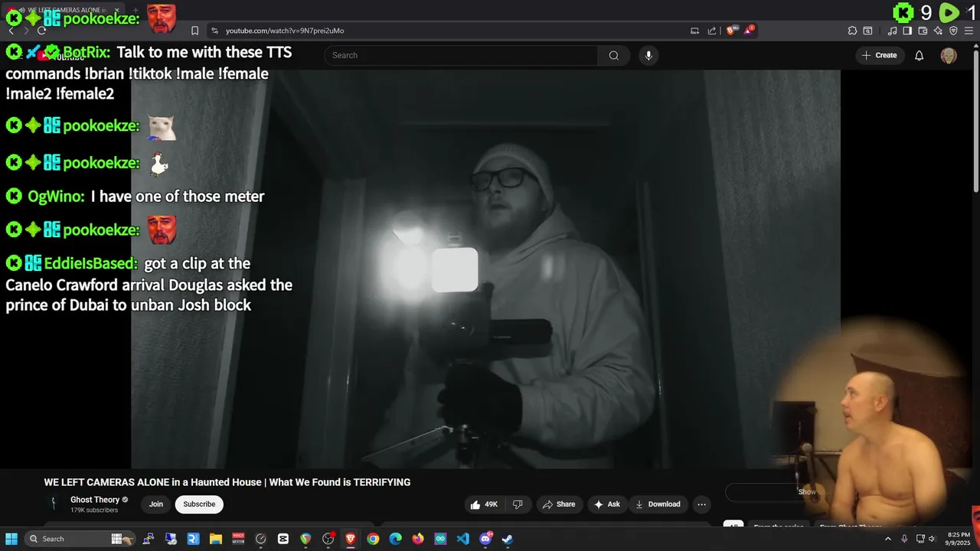
Task: Open Voicemeeter from the taskbar
Action: pos(238,539)
